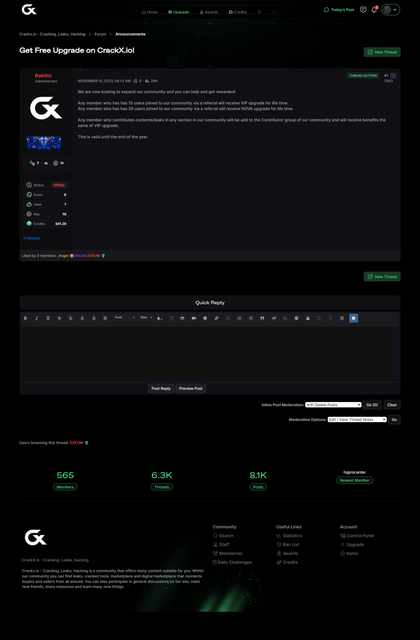Open the Inline Post Moderation dropdown

coord(333,404)
